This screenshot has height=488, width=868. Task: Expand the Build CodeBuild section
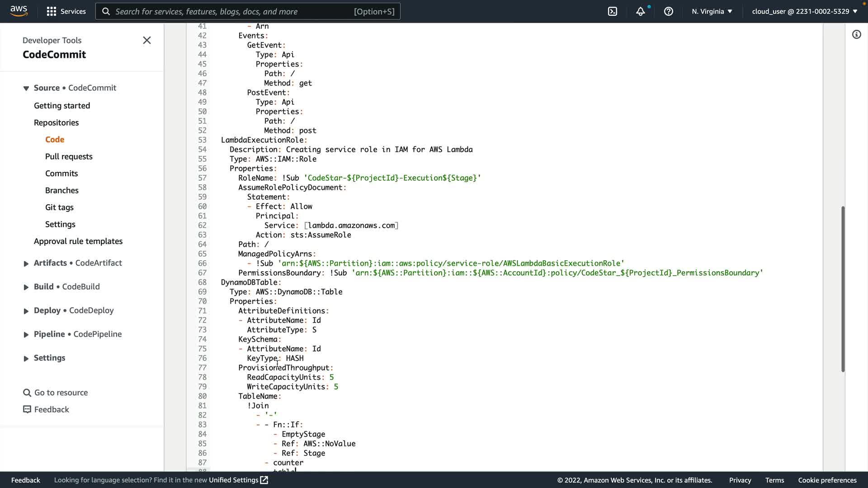tap(26, 287)
